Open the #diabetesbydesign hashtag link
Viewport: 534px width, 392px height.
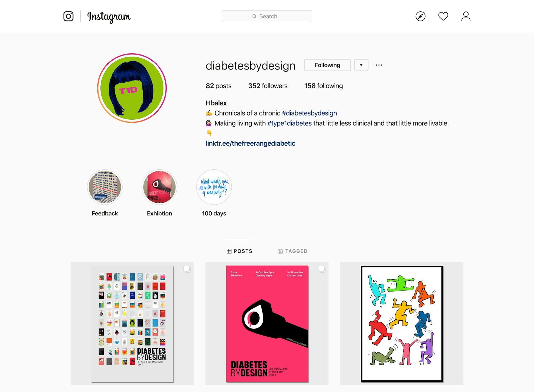point(309,113)
